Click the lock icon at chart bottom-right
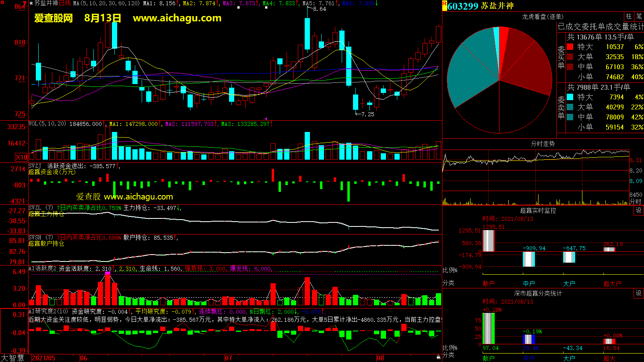Image resolution: width=644 pixels, height=362 pixels. pyautogui.click(x=438, y=357)
